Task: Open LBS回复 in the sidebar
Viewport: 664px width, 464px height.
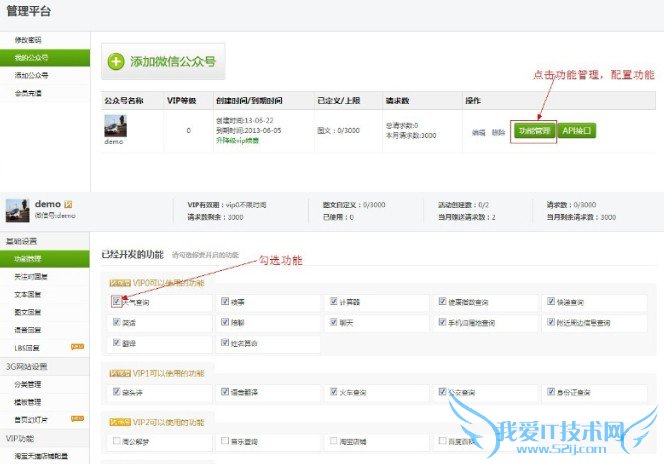Action: [27, 348]
